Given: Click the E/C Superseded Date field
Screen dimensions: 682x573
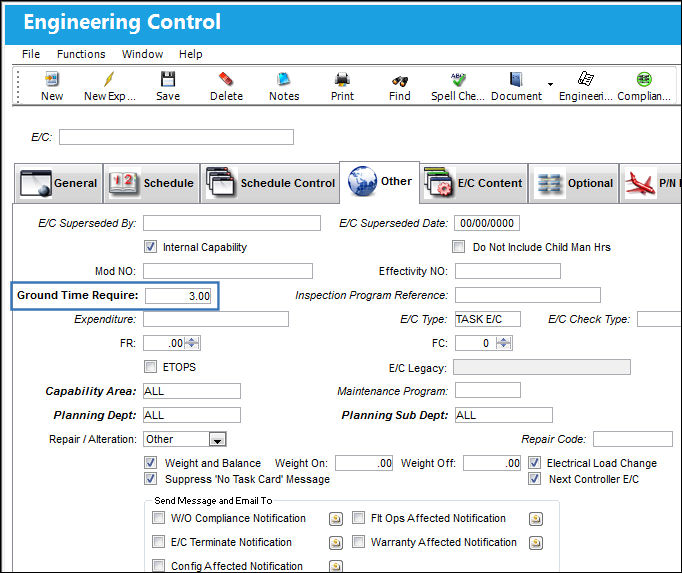Looking at the screenshot, I should 487,223.
